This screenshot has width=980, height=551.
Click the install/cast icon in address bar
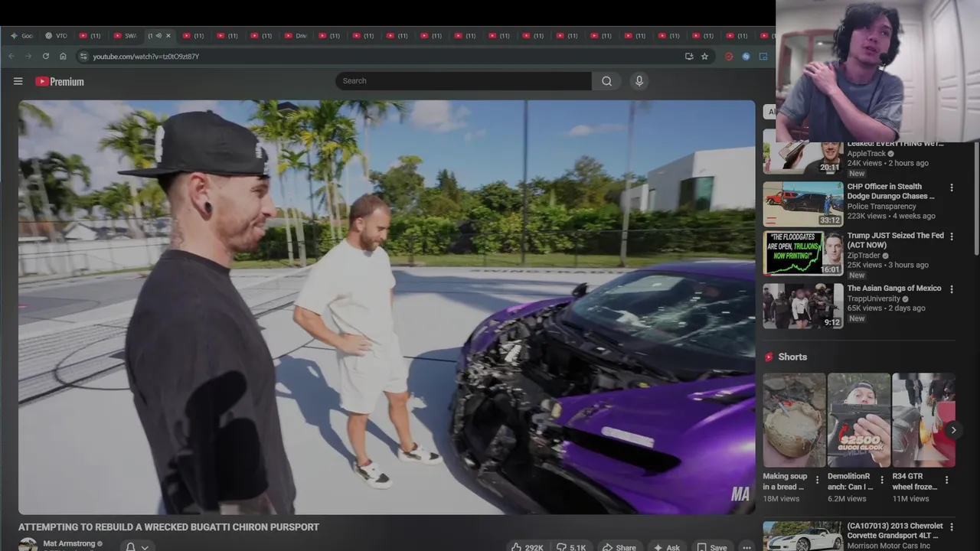(x=689, y=56)
